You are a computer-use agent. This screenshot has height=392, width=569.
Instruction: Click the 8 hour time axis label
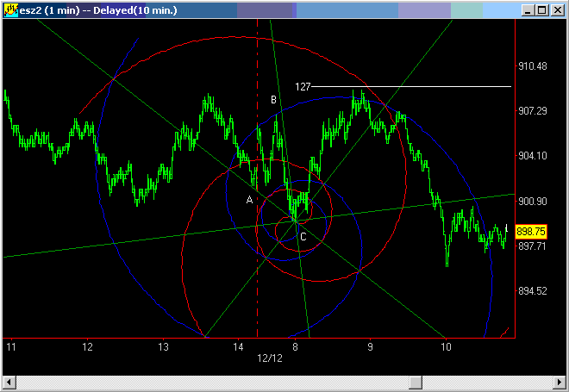click(x=295, y=347)
